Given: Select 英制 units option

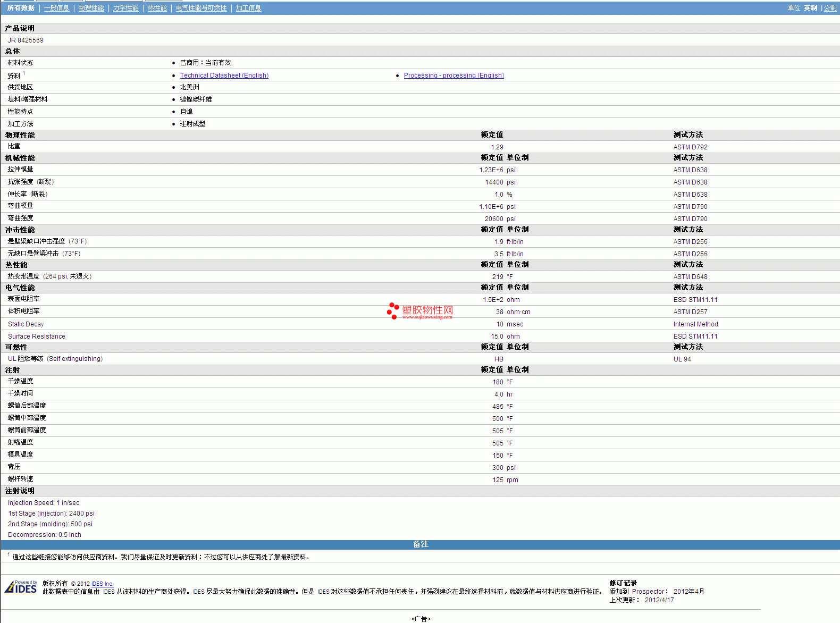Looking at the screenshot, I should coord(810,8).
